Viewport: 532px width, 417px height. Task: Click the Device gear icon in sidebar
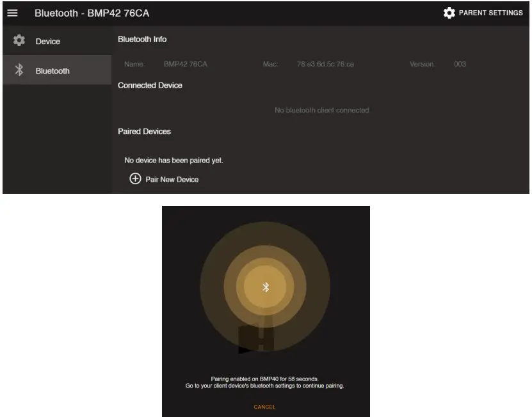19,40
